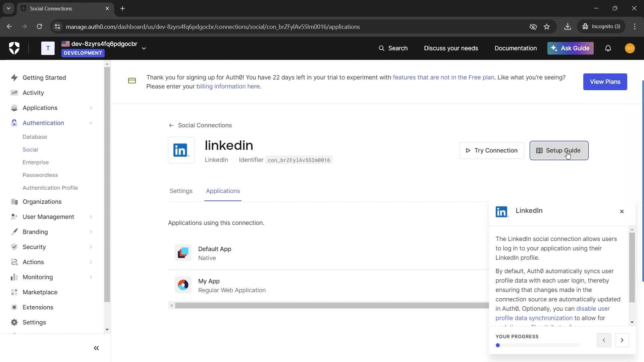Click the Try Connection button
Screen dimensions: 644x362
point(492,150)
